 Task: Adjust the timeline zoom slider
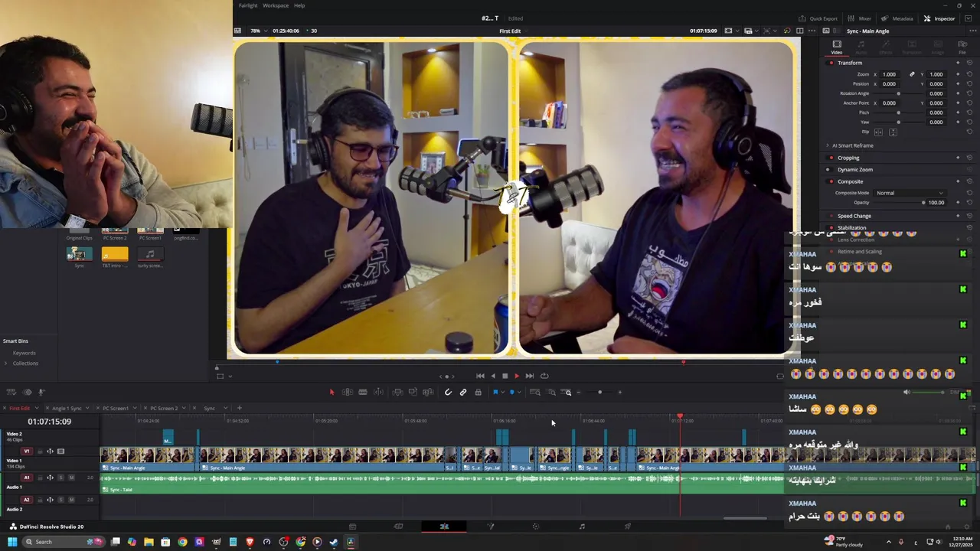(599, 392)
